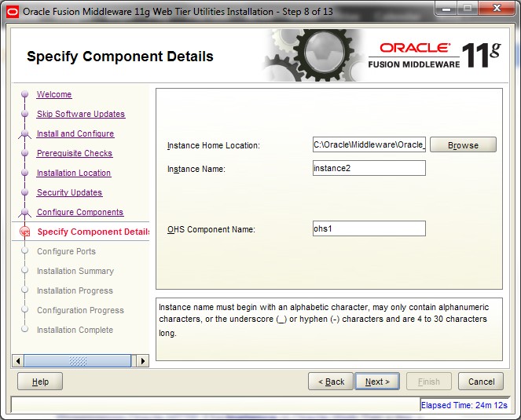Minimize the installer window
The width and height of the screenshot is (521, 420).
click(x=446, y=8)
